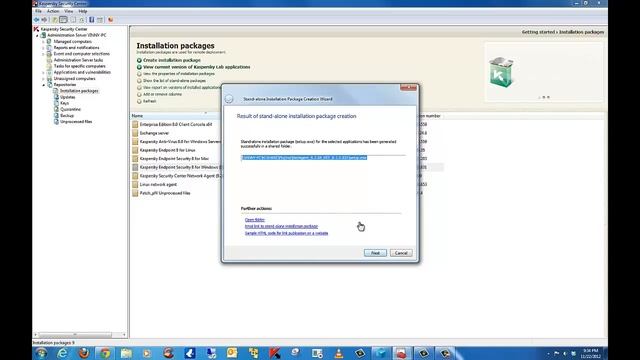The image size is (640, 360).
Task: Open Internet Explorer from the taskbar
Action: 62,353
